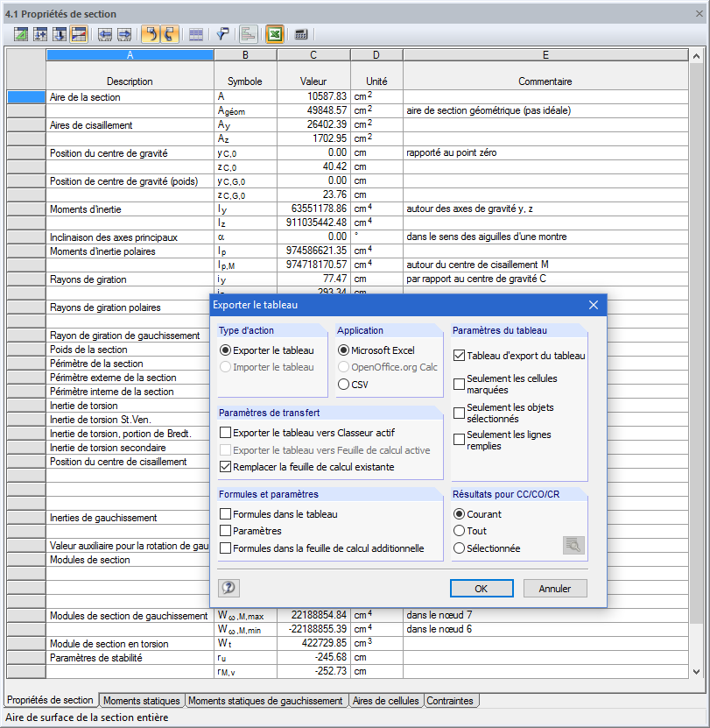
Task: Open the help icon in the export dialog
Action: point(228,589)
